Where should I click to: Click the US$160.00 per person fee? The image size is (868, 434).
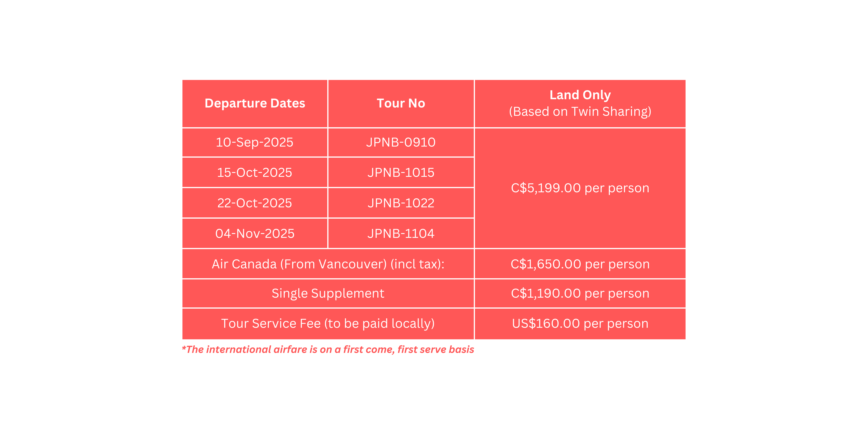tap(580, 323)
